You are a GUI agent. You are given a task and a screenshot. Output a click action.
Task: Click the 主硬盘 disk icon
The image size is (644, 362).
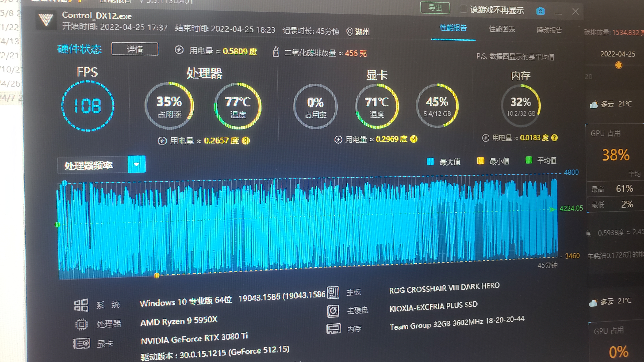[x=333, y=311]
